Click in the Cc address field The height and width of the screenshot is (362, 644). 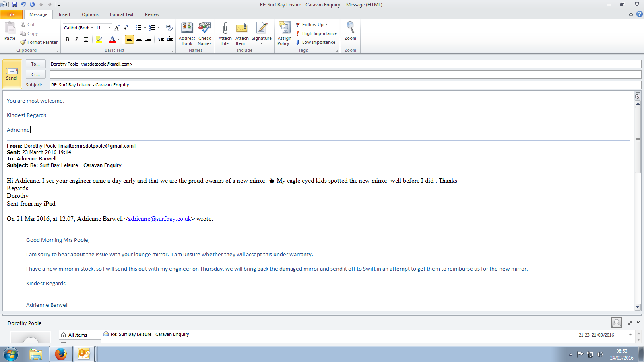pos(345,74)
